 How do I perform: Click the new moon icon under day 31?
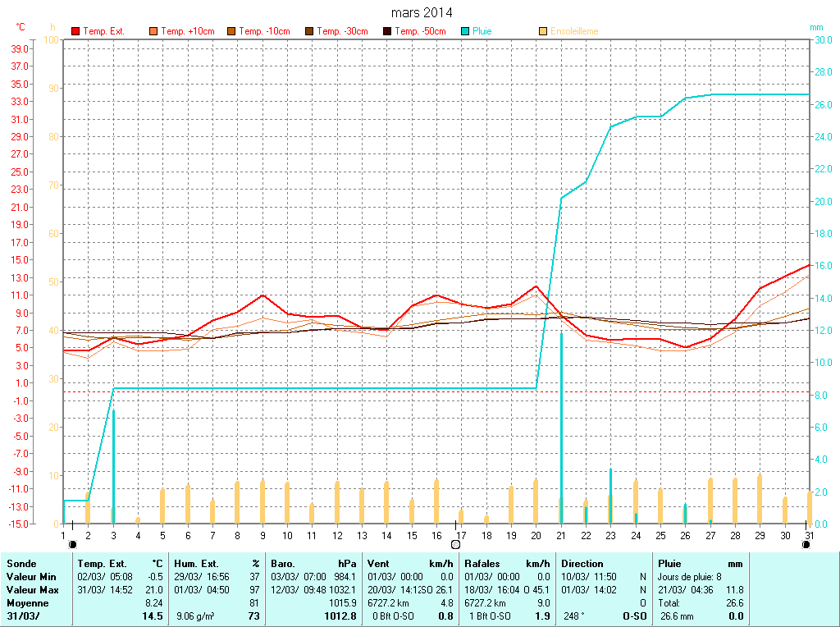click(x=806, y=544)
